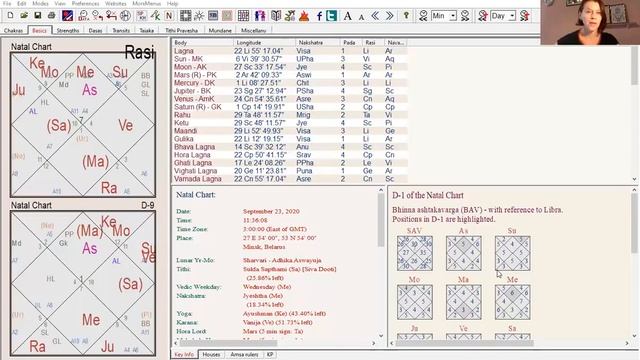This screenshot has height=360, width=640.
Task: Step time backward beside the Day box
Action: [x=483, y=16]
